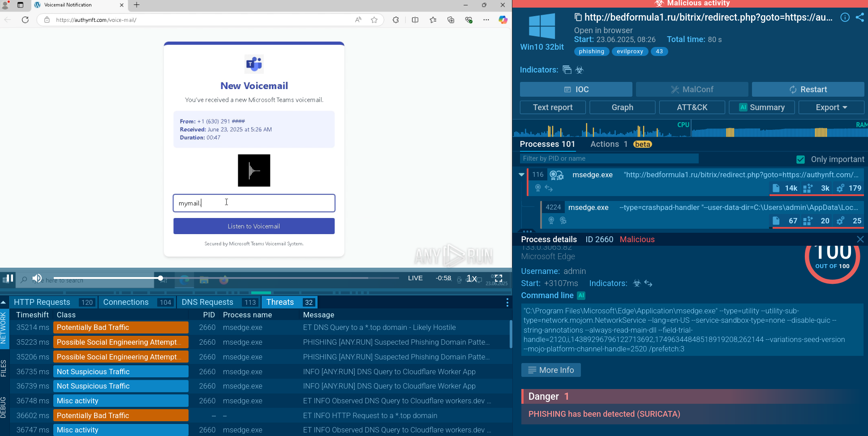Switch to the DNS Requests tab

pos(207,303)
